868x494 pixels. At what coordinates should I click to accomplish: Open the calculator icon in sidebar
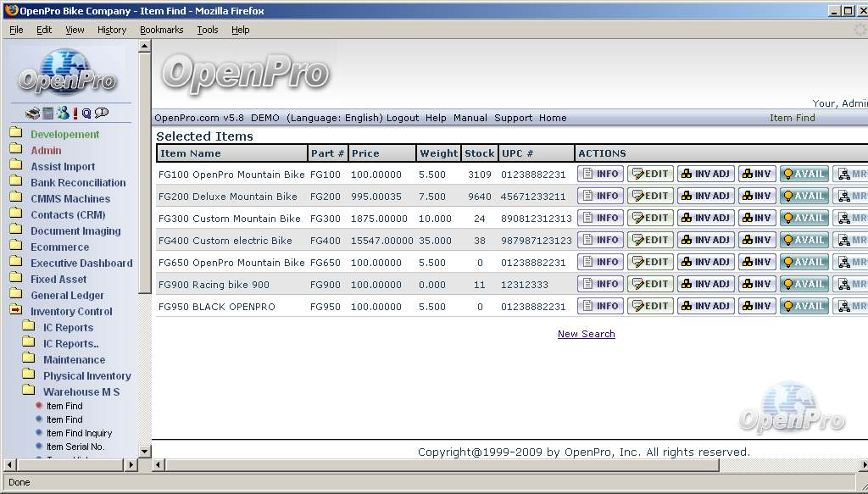click(x=48, y=114)
